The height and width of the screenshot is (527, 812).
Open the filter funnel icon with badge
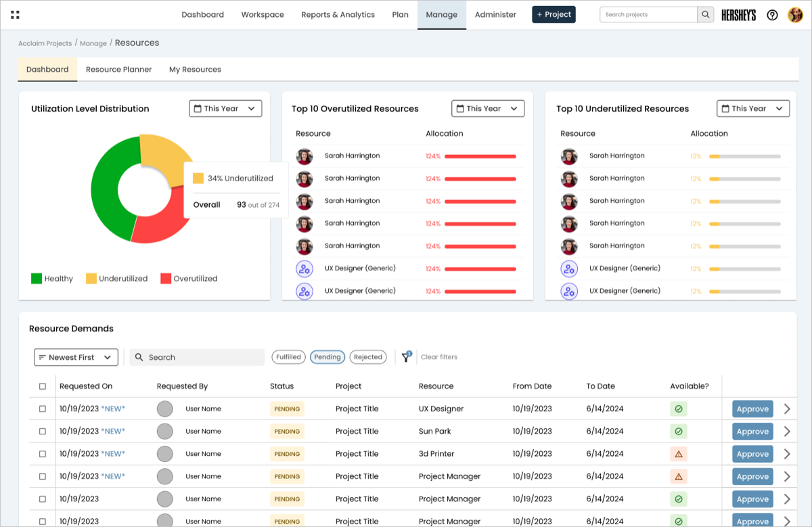pyautogui.click(x=406, y=357)
